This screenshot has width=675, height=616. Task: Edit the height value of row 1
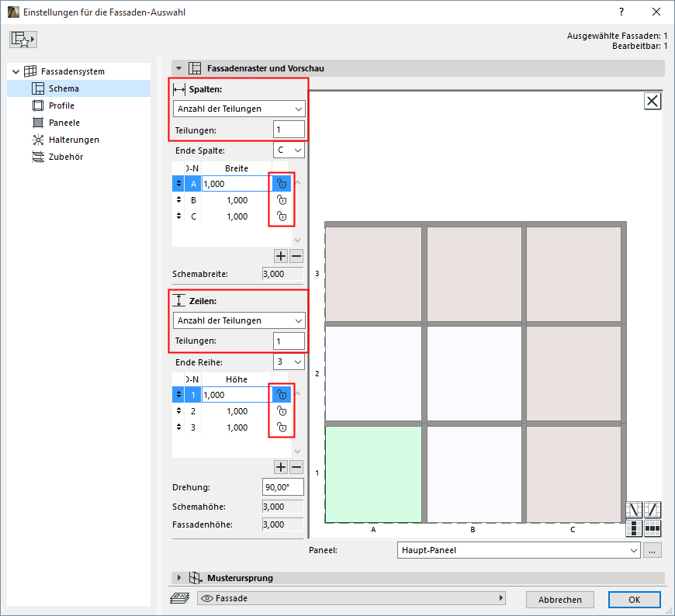[x=237, y=395]
